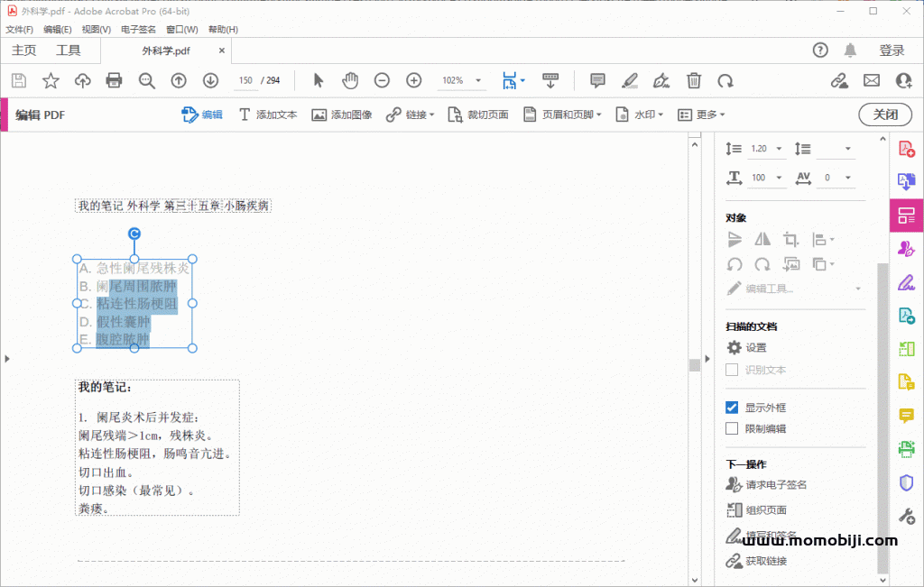
Task: Uncheck the 显示外框 checkbox
Action: (734, 407)
